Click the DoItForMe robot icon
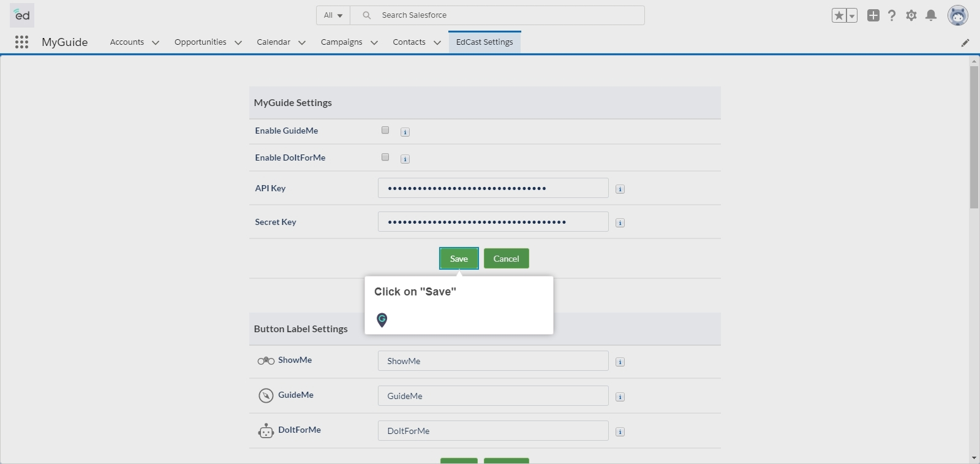The width and height of the screenshot is (980, 464). point(266,431)
